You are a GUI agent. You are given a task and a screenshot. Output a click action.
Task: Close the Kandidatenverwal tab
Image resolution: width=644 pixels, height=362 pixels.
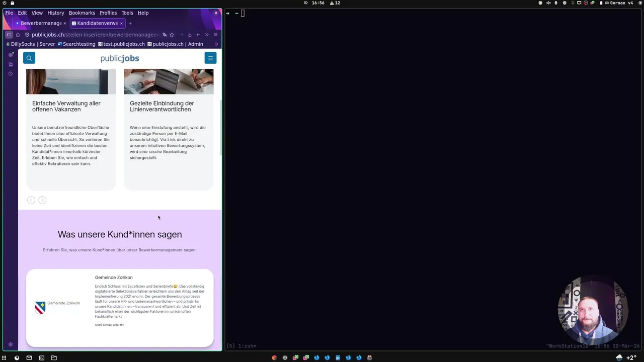[121, 23]
